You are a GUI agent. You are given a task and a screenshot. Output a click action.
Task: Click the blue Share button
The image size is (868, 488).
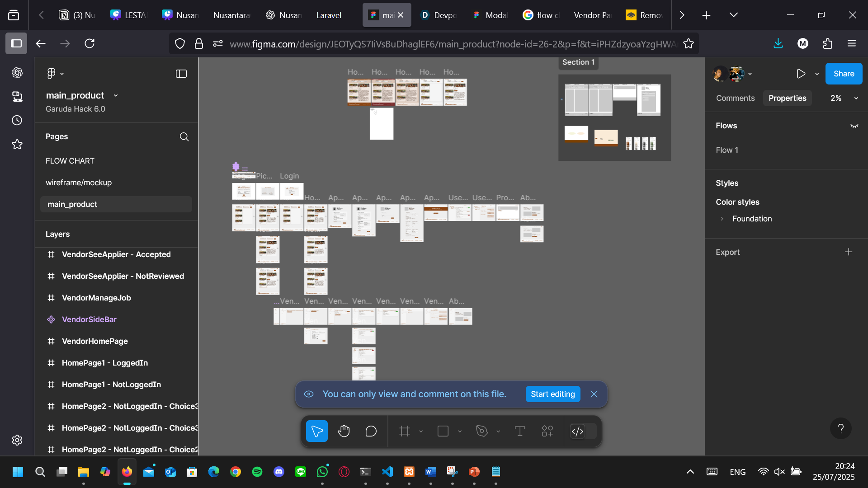(844, 74)
